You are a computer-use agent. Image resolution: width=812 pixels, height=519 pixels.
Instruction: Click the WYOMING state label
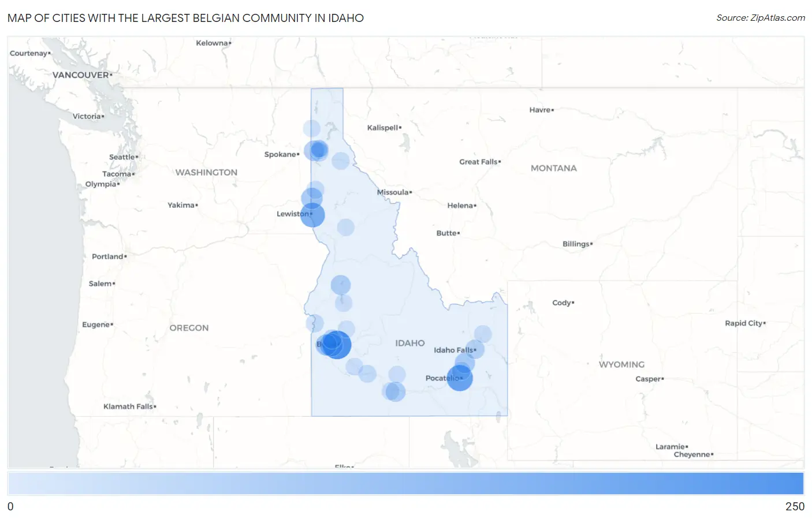(x=621, y=364)
